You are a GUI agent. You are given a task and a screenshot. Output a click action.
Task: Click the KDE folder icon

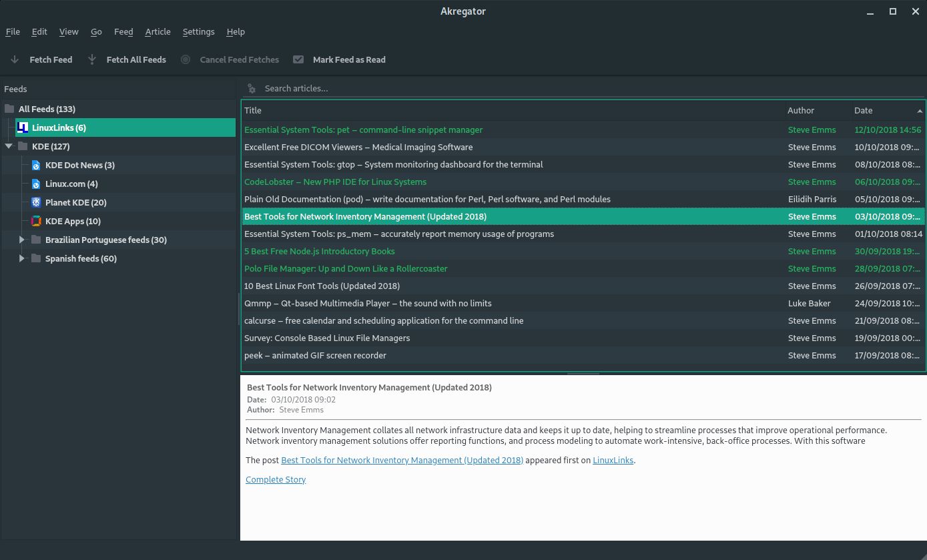23,146
